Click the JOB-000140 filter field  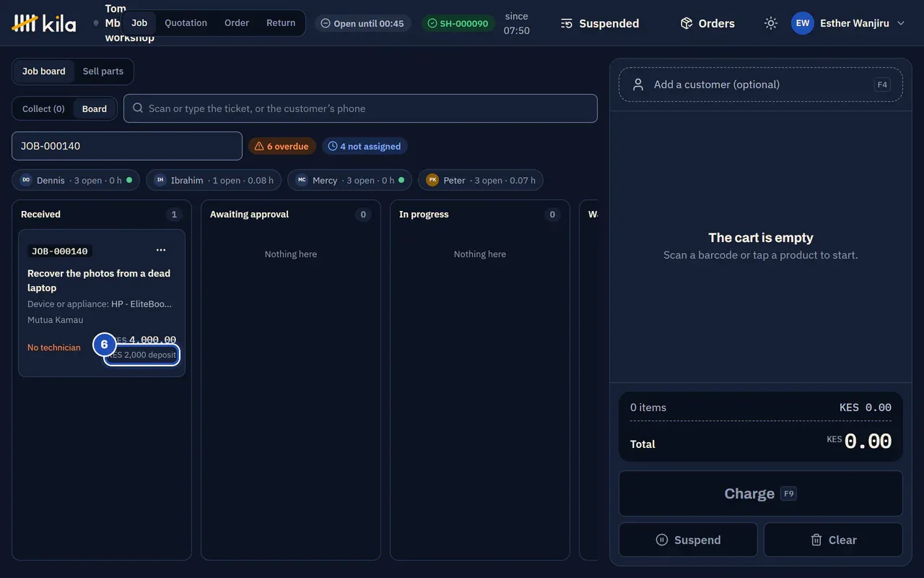127,146
